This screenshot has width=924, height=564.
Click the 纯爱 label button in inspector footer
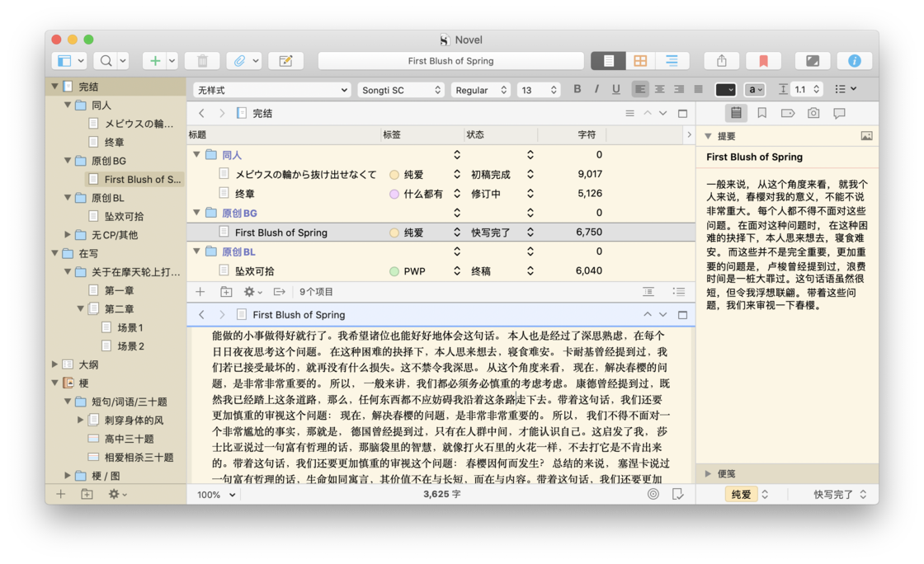[x=741, y=494]
